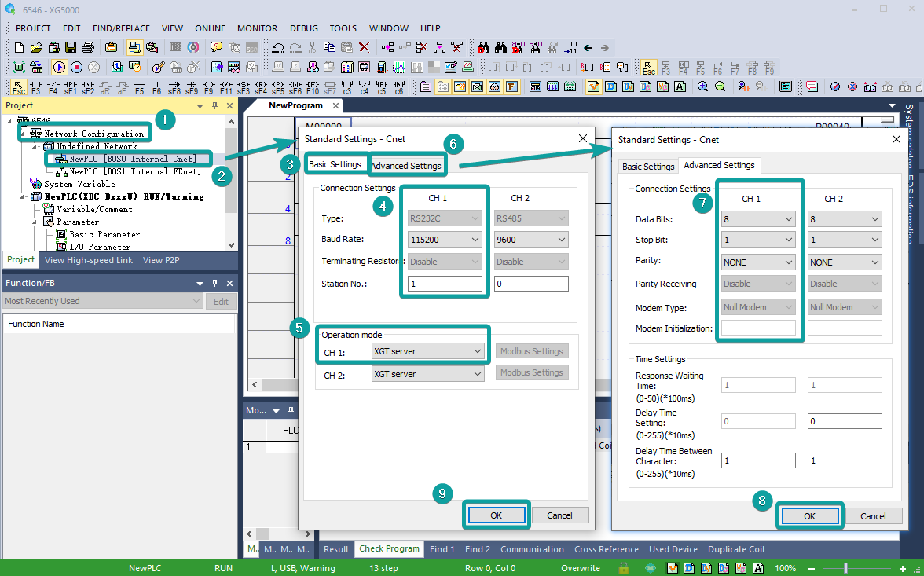Switch to the Cross Reference tab

607,549
